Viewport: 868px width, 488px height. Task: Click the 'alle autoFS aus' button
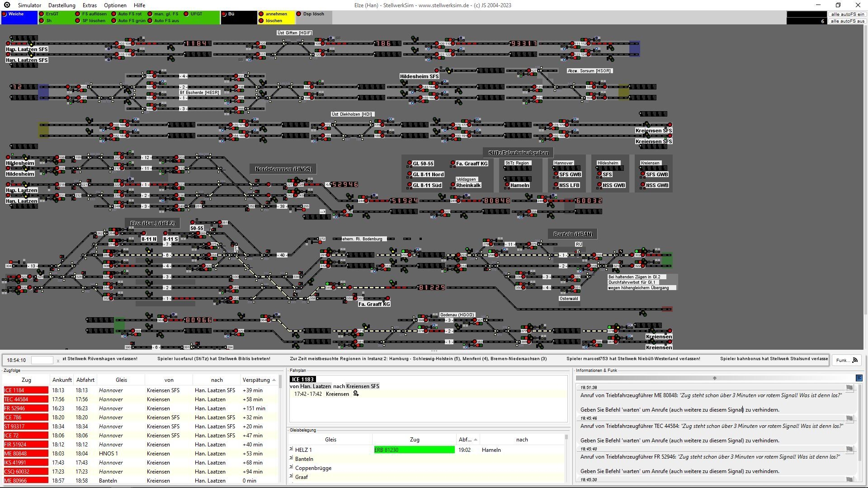click(847, 21)
